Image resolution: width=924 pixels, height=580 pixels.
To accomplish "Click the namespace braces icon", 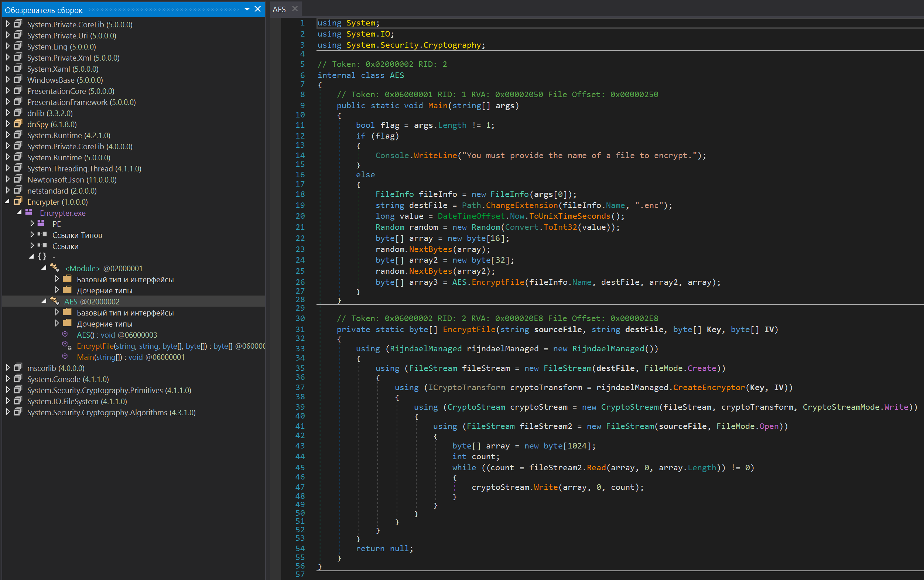I will tap(42, 256).
